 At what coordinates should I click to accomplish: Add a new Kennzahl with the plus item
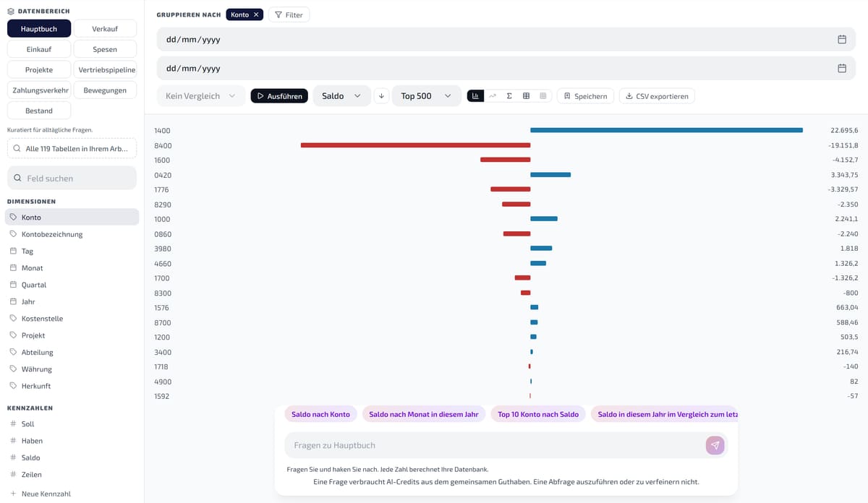pyautogui.click(x=41, y=494)
